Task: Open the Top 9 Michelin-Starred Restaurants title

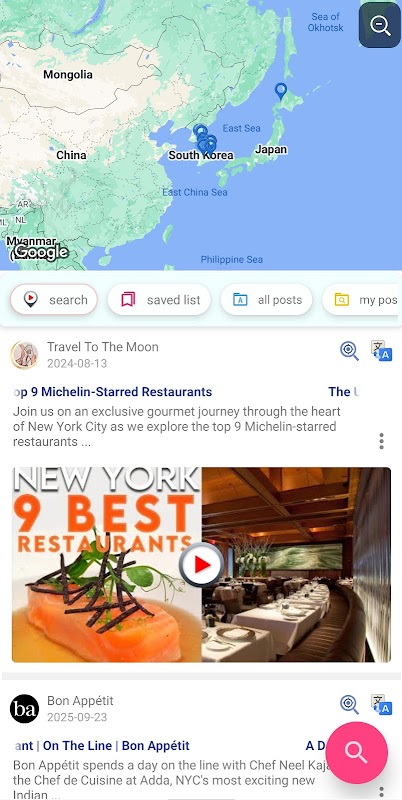Action: point(112,392)
